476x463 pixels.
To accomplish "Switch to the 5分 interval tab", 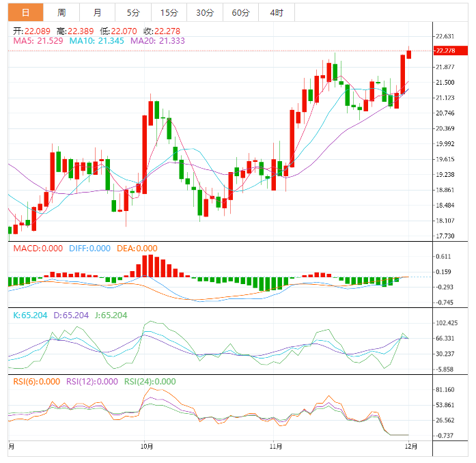I will (x=133, y=12).
